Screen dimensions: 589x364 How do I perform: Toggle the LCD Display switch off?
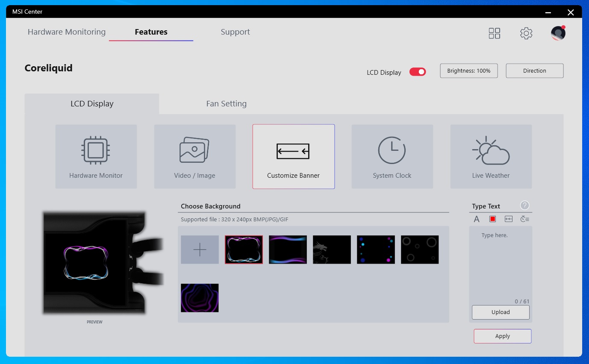coord(417,72)
